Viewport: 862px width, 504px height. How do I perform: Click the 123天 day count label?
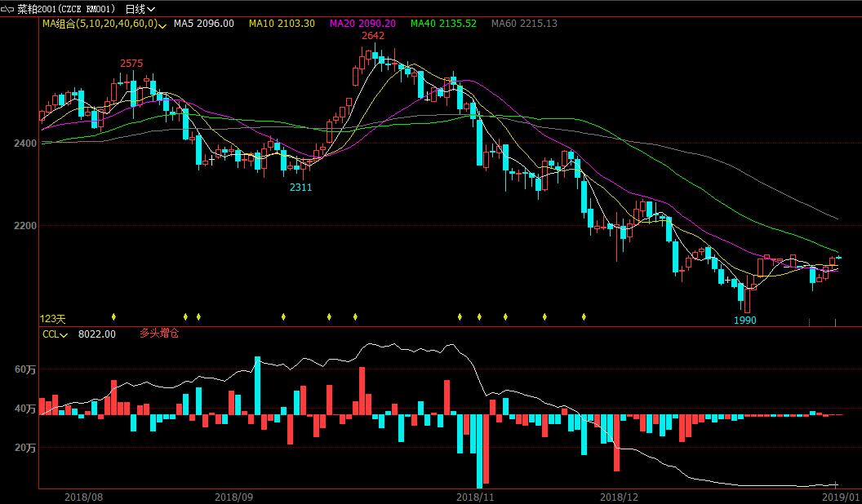pos(51,318)
